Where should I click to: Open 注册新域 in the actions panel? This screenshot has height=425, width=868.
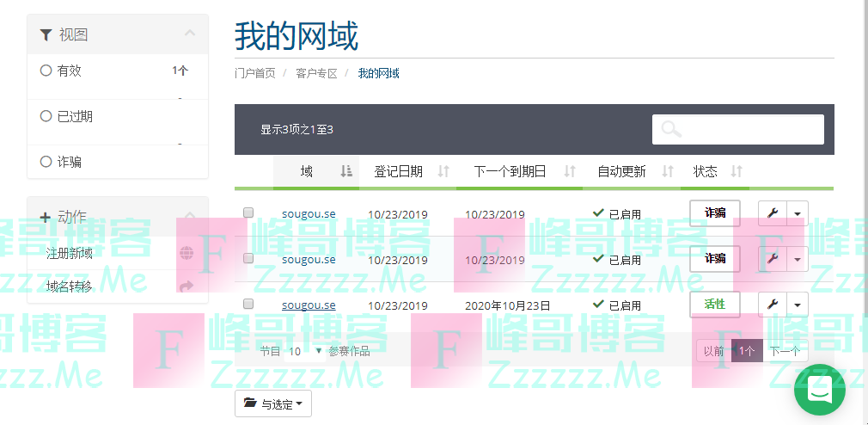pyautogui.click(x=70, y=253)
